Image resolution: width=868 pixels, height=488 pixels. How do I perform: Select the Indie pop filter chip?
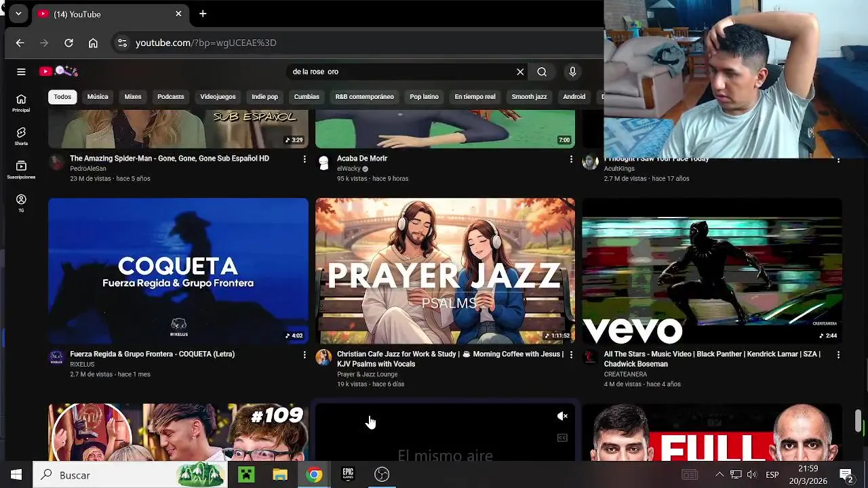click(x=264, y=97)
